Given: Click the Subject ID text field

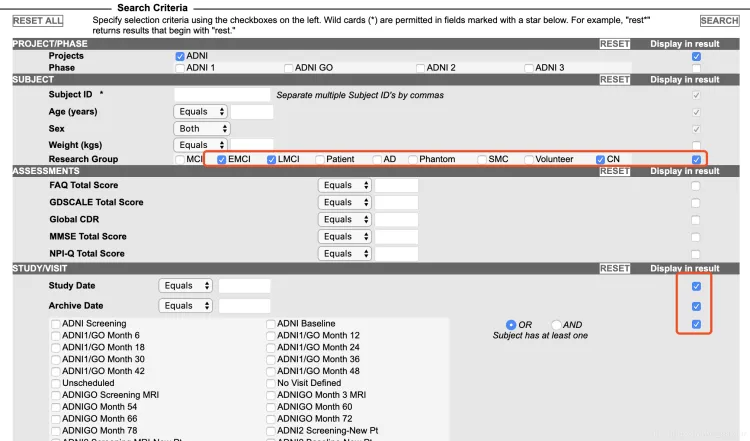Looking at the screenshot, I should 222,94.
